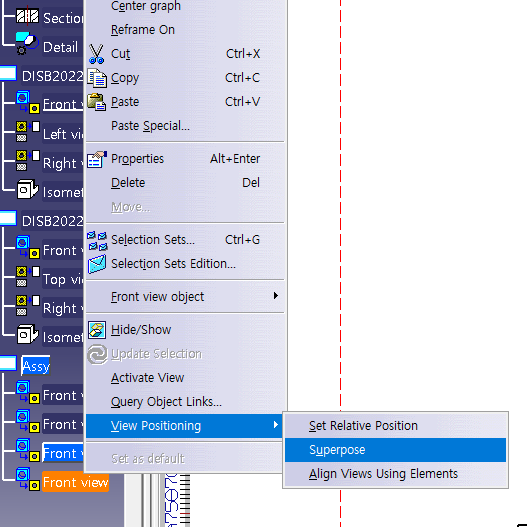527x527 pixels.
Task: Select the Top view tree node
Action: 63,279
